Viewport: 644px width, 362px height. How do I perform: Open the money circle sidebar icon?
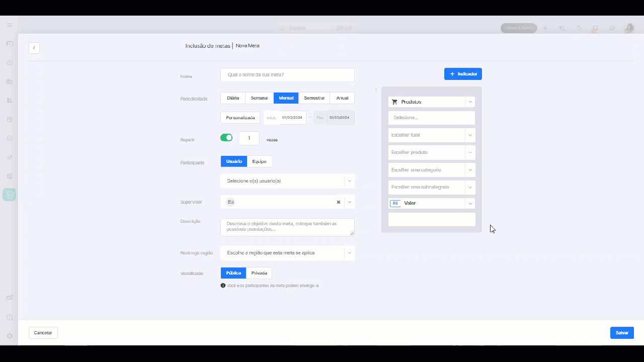pyautogui.click(x=10, y=63)
